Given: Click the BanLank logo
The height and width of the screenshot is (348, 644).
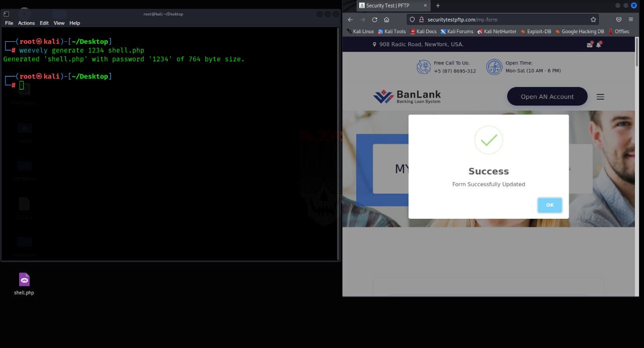Looking at the screenshot, I should pyautogui.click(x=407, y=97).
